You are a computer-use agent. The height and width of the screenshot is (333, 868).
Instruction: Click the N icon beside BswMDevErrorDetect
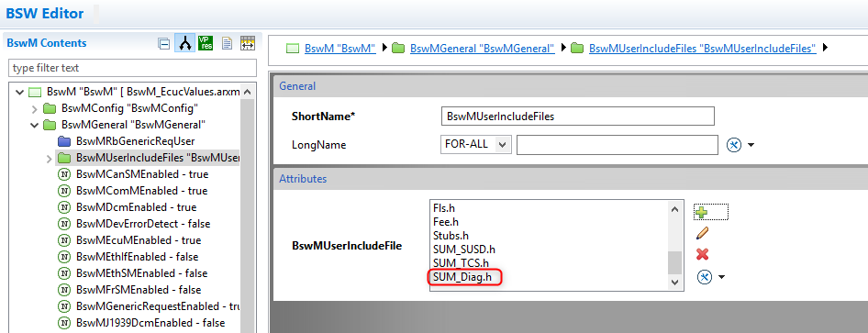coord(64,224)
